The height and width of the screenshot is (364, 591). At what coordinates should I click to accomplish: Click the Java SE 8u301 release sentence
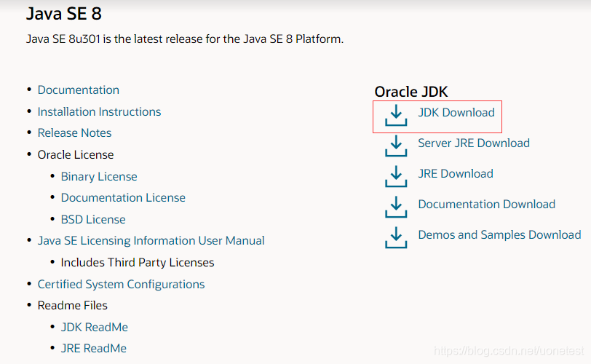coord(185,39)
